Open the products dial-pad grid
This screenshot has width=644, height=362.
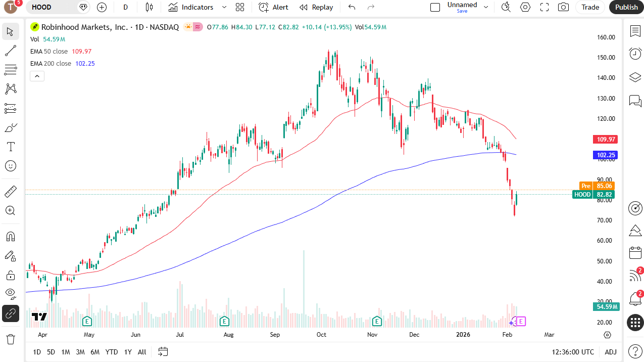point(635,323)
